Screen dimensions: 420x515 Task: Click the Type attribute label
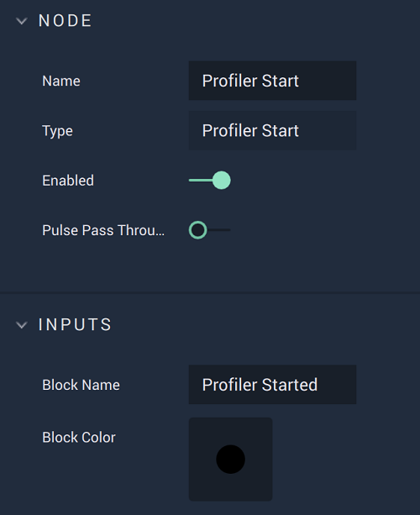(57, 131)
